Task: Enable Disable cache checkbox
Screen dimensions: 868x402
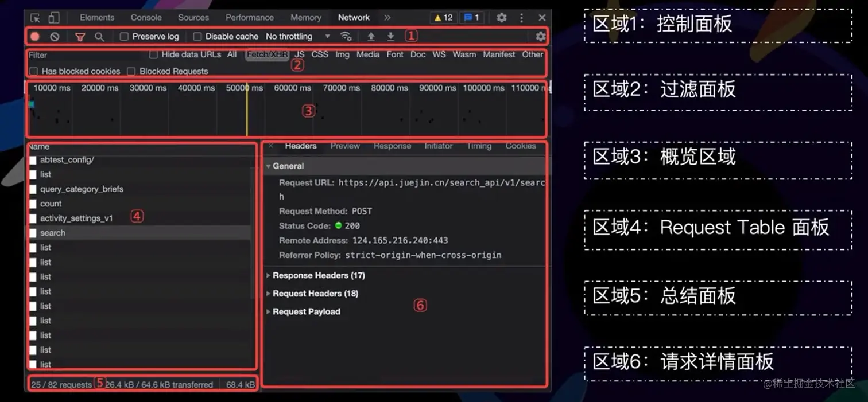Action: [197, 36]
